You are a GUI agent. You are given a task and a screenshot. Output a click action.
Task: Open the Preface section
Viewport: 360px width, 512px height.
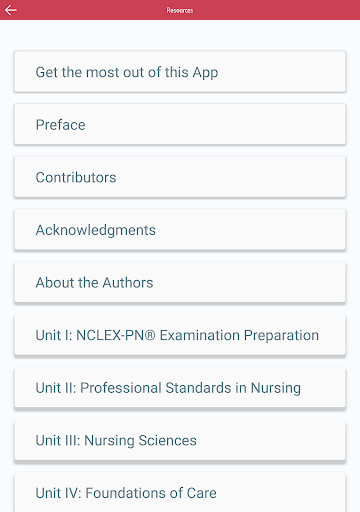[180, 124]
